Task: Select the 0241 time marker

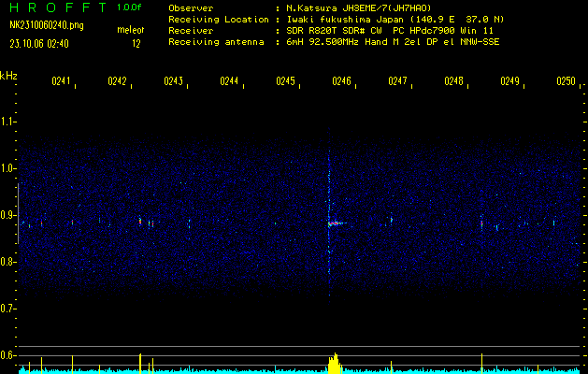Action: [x=62, y=82]
